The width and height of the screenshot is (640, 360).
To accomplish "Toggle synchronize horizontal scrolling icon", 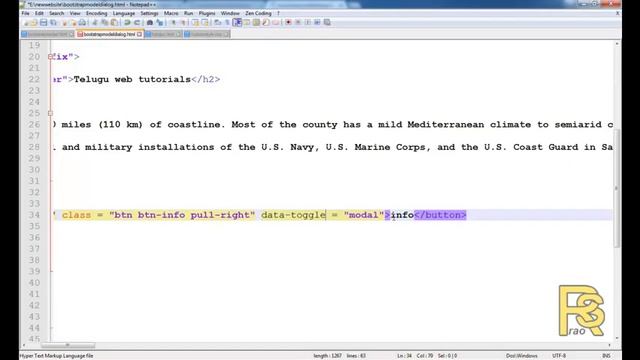I will (205, 22).
